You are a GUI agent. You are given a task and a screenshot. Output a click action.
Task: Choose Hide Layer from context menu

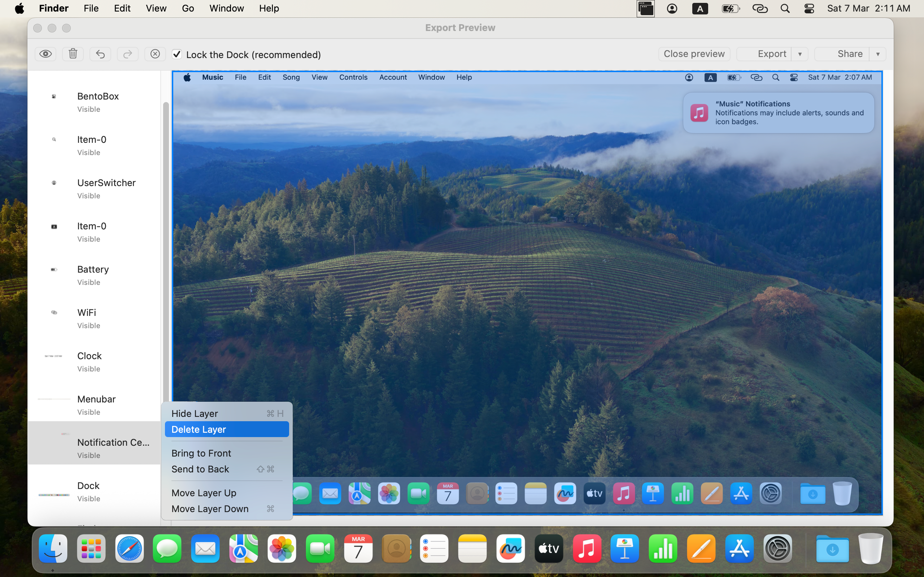[x=226, y=413]
